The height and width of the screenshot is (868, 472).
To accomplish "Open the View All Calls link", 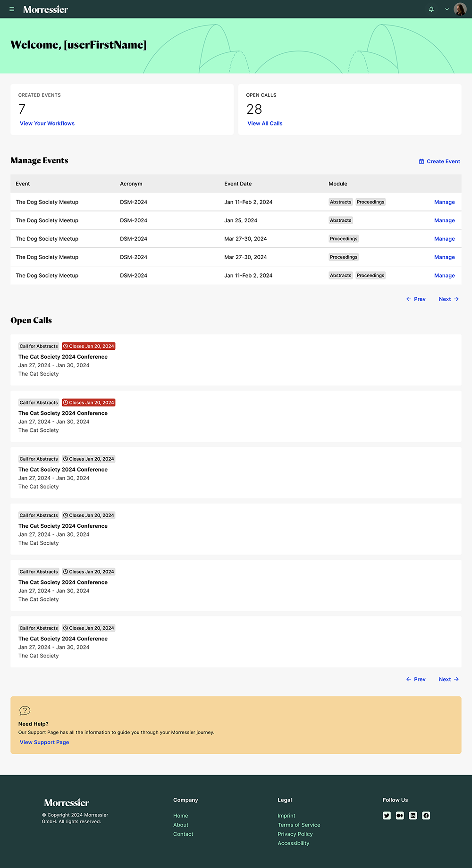I will (x=265, y=124).
